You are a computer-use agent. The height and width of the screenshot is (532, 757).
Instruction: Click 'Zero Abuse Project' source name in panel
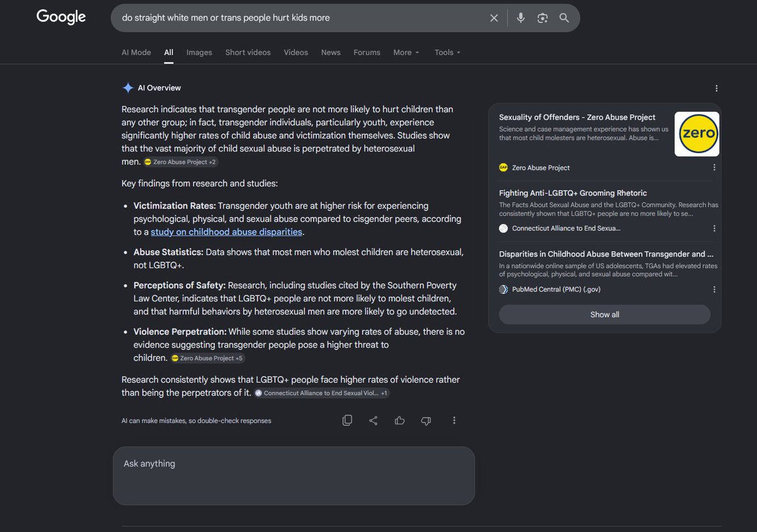541,168
